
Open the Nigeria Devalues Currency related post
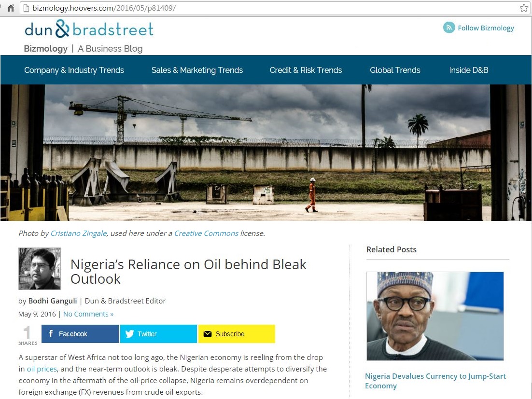click(x=435, y=381)
